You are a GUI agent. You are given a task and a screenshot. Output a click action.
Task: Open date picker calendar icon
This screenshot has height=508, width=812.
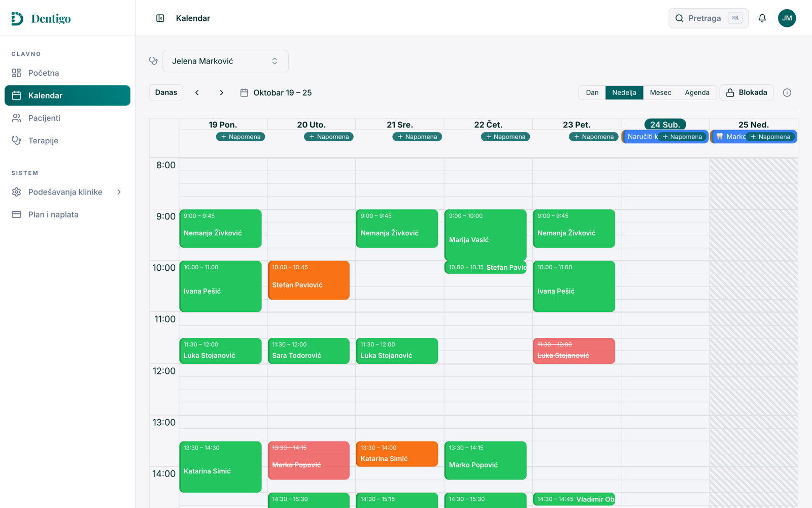(x=244, y=92)
